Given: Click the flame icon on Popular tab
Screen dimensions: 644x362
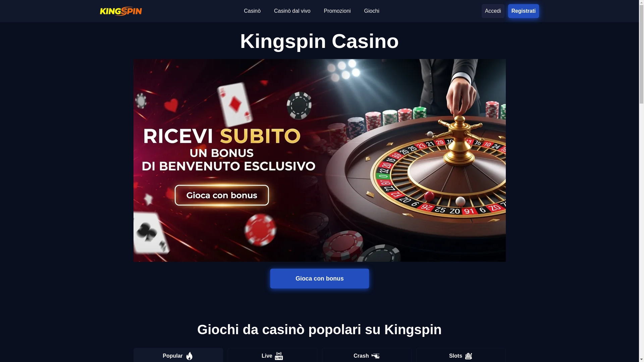Looking at the screenshot, I should click(190, 356).
